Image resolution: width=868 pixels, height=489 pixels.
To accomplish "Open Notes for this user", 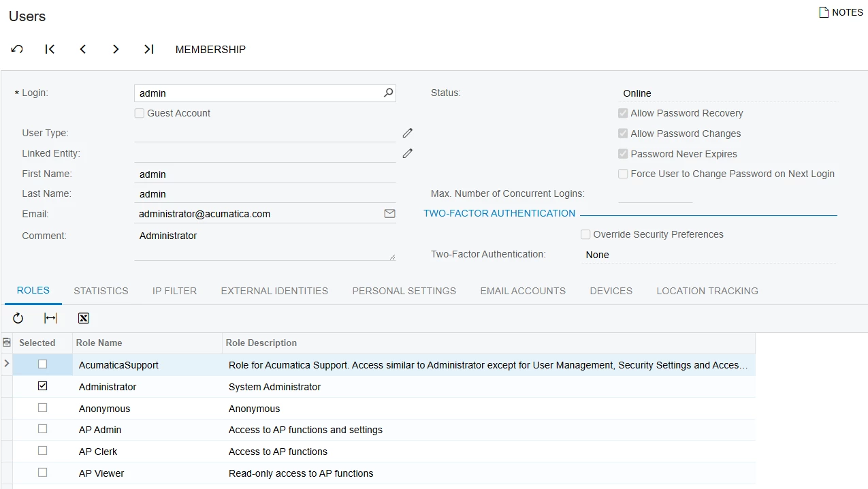I will tap(841, 12).
